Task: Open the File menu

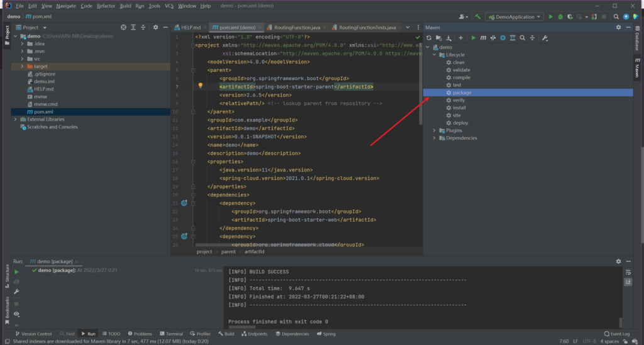Action: 19,6
